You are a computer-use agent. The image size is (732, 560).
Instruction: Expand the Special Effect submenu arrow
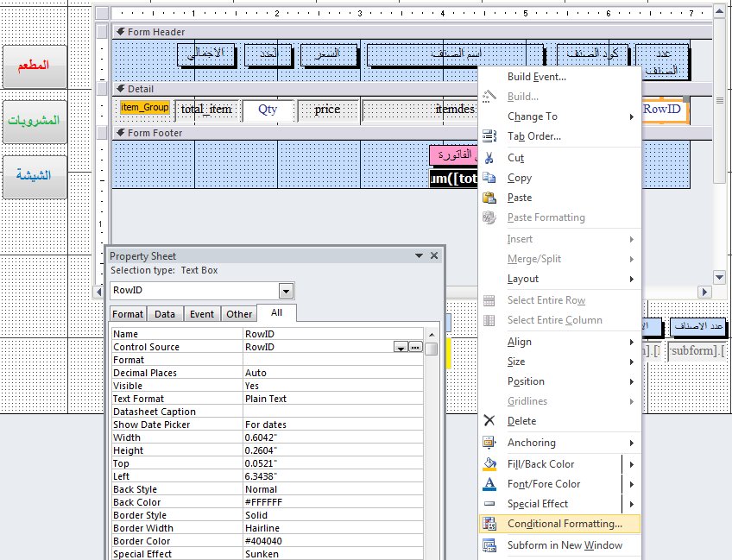[631, 504]
